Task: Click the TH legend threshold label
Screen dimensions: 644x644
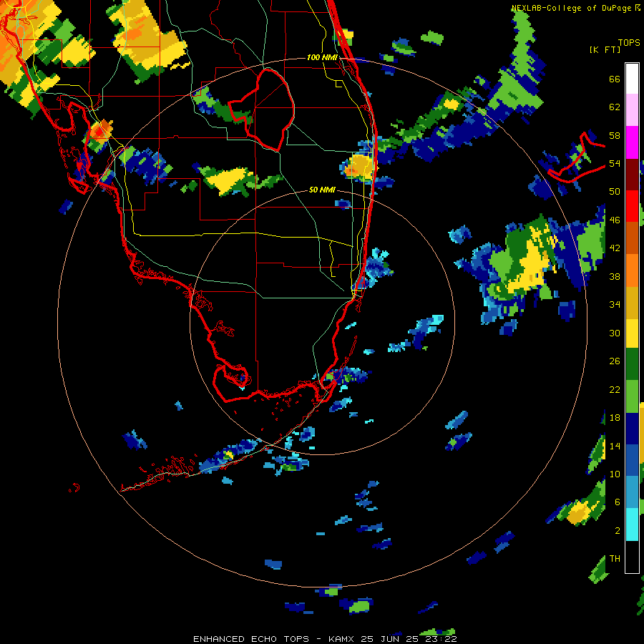Action: coord(615,559)
